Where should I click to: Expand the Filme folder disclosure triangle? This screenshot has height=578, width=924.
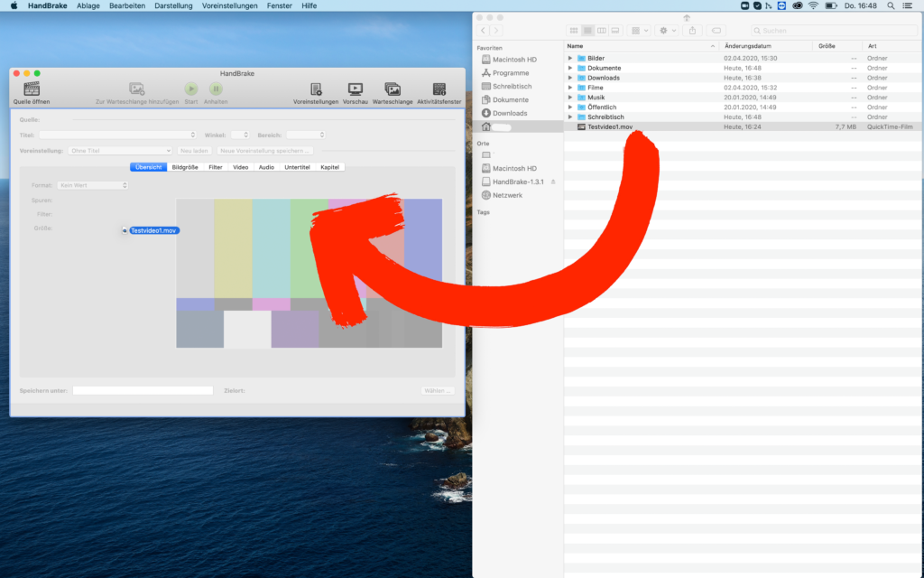pos(570,88)
